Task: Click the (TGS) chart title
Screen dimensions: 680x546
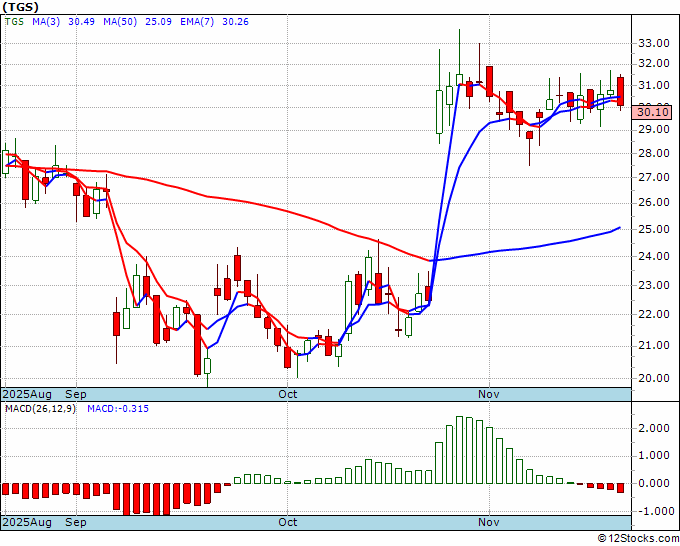Action: click(x=20, y=7)
